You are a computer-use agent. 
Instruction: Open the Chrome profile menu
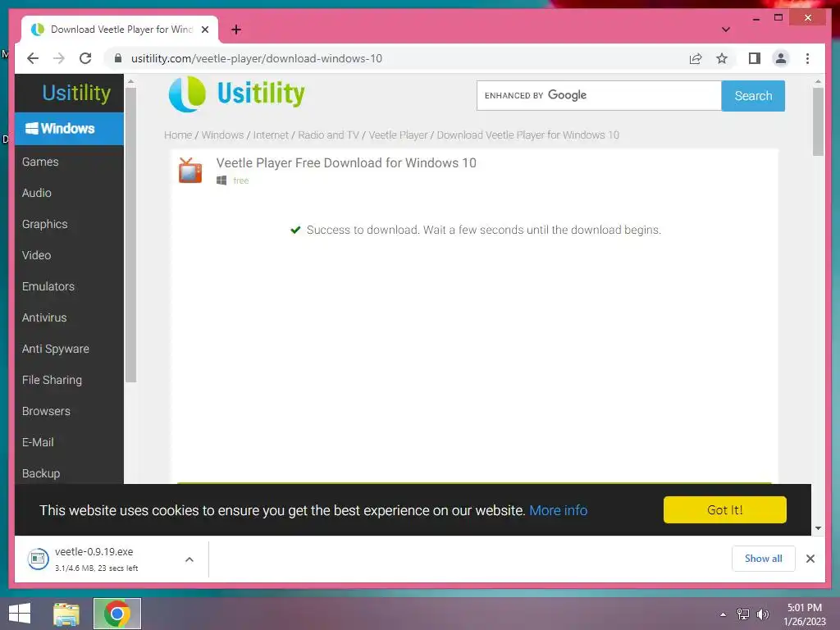point(781,58)
